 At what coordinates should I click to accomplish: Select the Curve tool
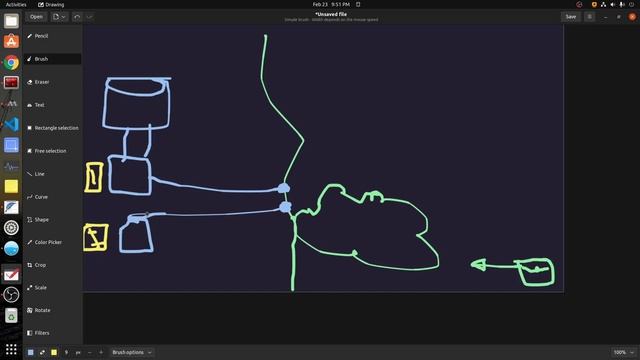click(x=52, y=197)
